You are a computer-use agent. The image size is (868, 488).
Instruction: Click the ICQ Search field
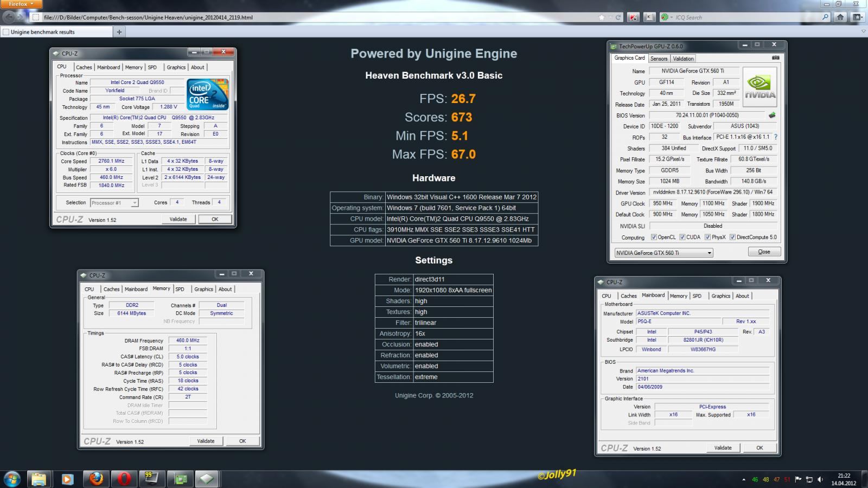[746, 17]
